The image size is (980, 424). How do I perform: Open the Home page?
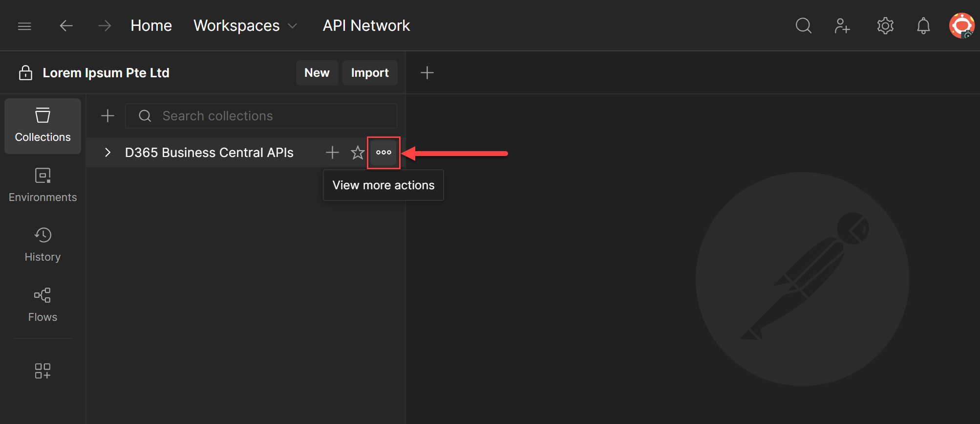pyautogui.click(x=151, y=25)
